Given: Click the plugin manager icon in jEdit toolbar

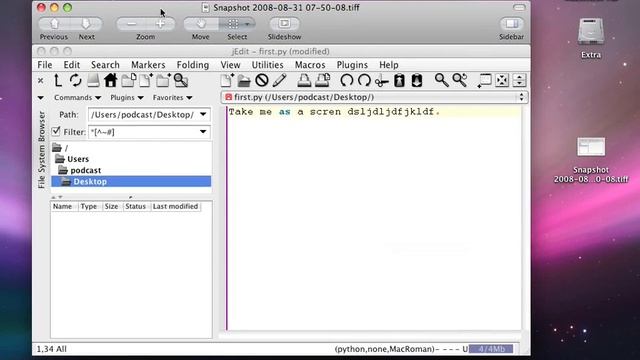Looking at the screenshot, I should point(519,80).
